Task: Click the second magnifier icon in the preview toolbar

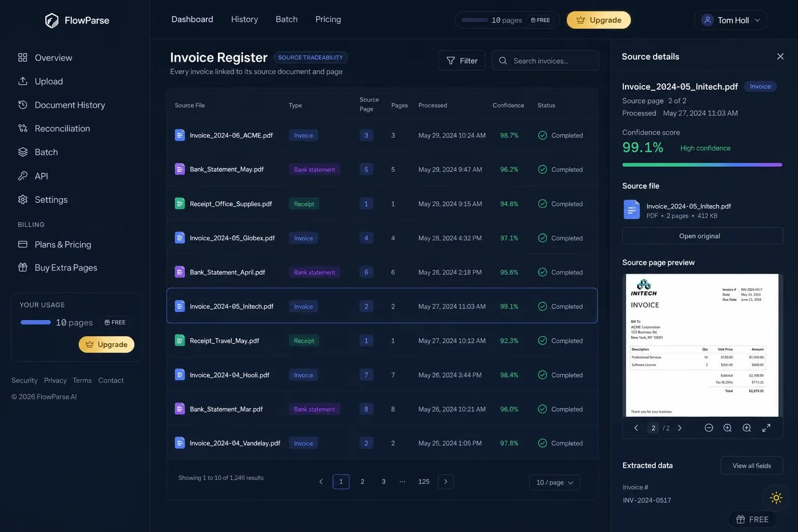Action: point(747,428)
